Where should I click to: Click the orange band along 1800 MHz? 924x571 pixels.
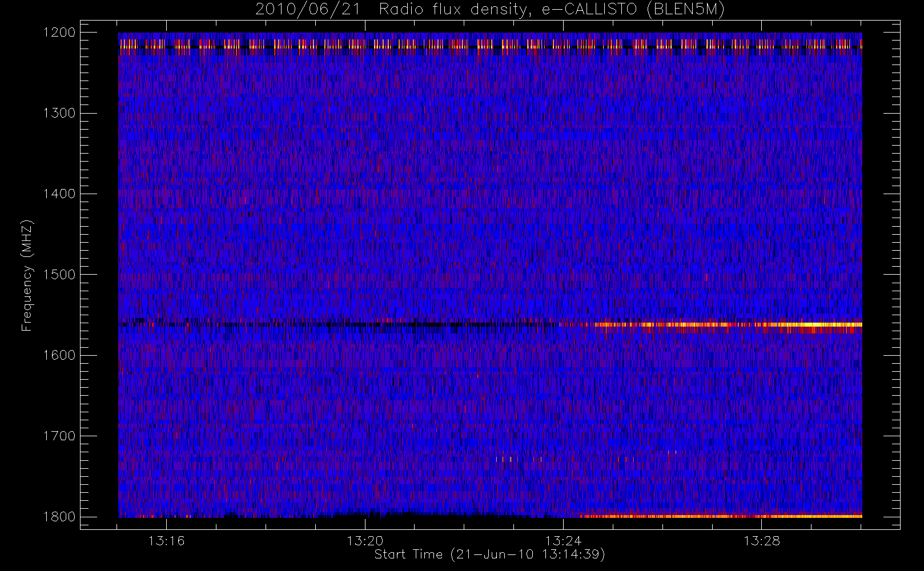(721, 516)
